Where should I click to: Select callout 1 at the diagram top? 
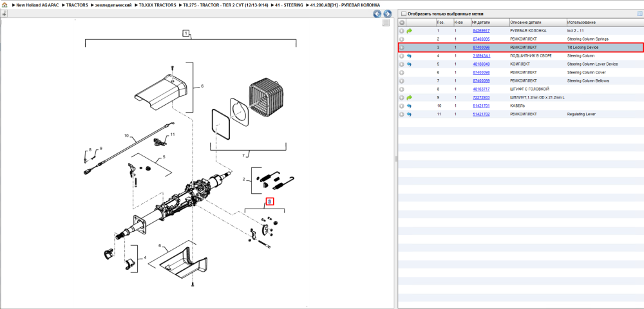tap(185, 33)
